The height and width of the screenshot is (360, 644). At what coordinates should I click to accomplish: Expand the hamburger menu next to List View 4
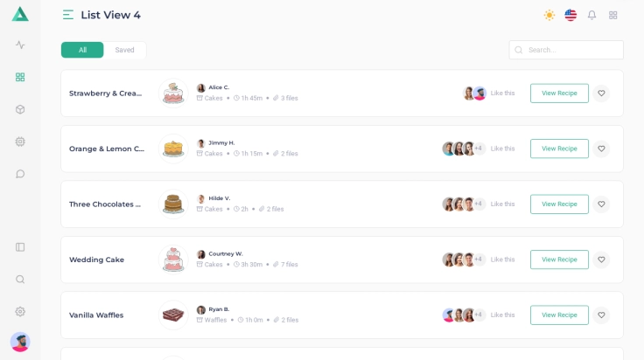[68, 15]
